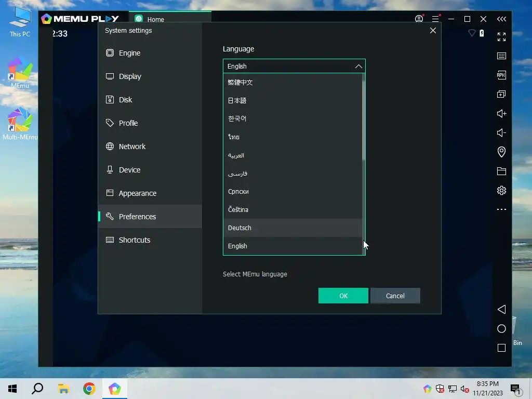Select the MEmu app on the taskbar
Screen dimensions: 532x399
(x=115, y=389)
